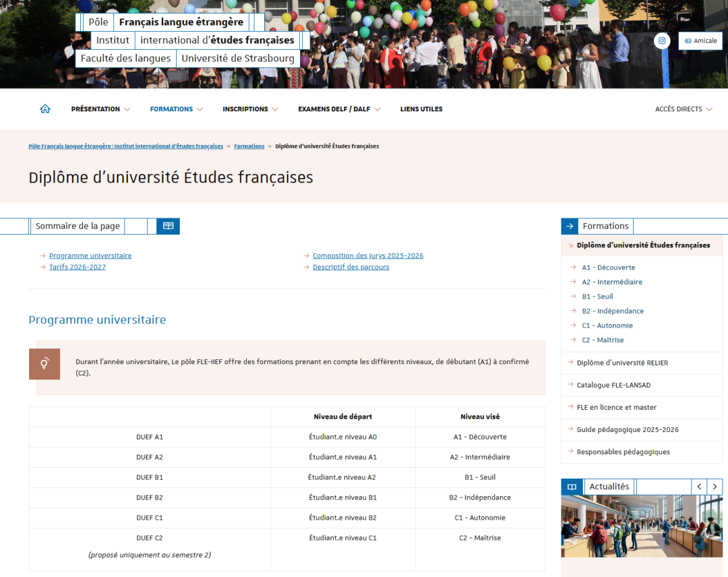Image resolution: width=728 pixels, height=577 pixels.
Task: Click the lightbulb info icon
Action: point(44,364)
